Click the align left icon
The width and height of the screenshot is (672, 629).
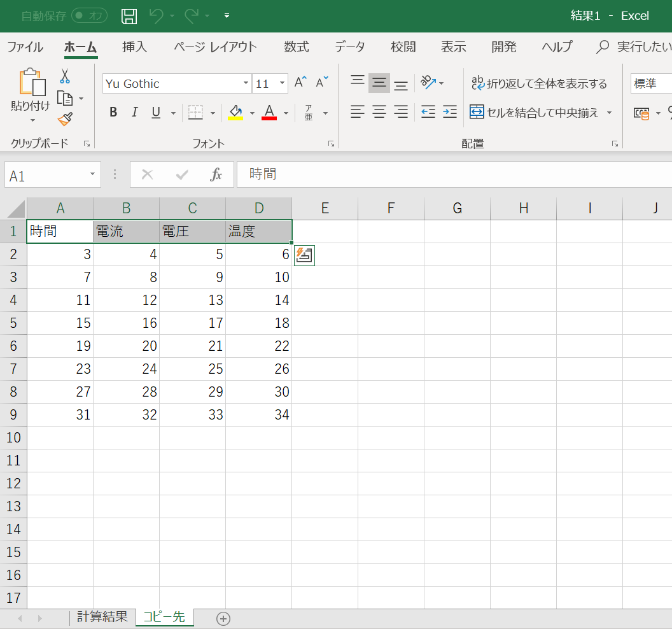pos(358,112)
